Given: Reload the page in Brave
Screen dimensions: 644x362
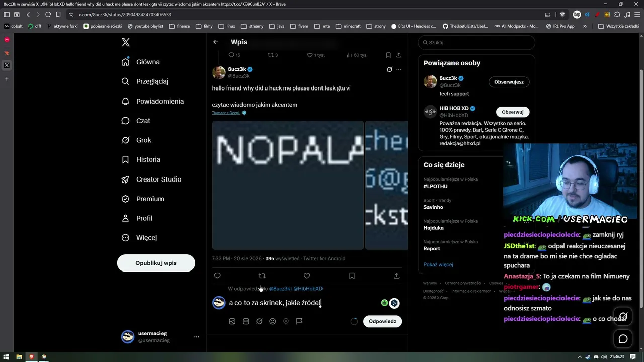Looking at the screenshot, I should coord(48,15).
